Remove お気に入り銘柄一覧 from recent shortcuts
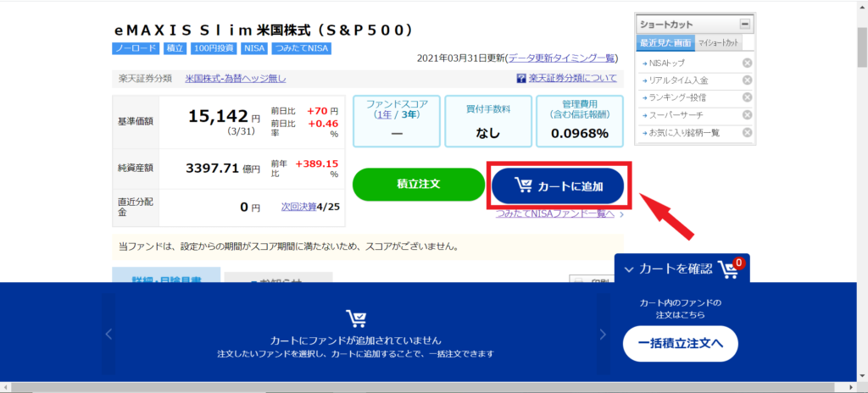The width and height of the screenshot is (868, 393). point(747,133)
